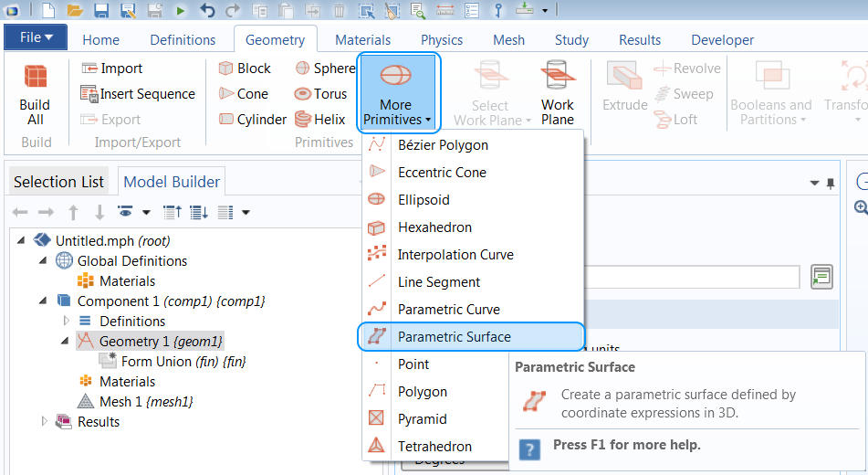The height and width of the screenshot is (475, 868).
Task: Open the tree layout options dropdown arrow
Action: pos(246,212)
